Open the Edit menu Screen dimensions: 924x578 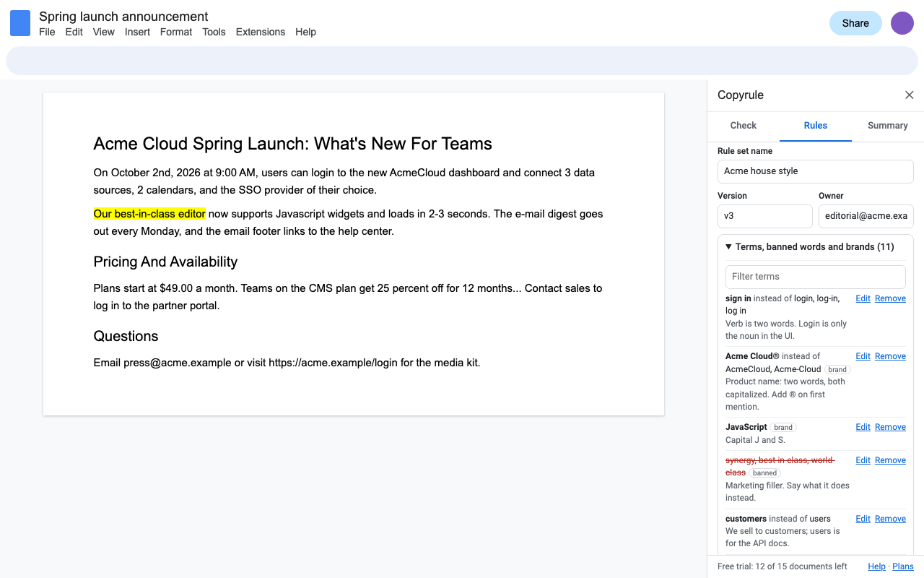[74, 32]
